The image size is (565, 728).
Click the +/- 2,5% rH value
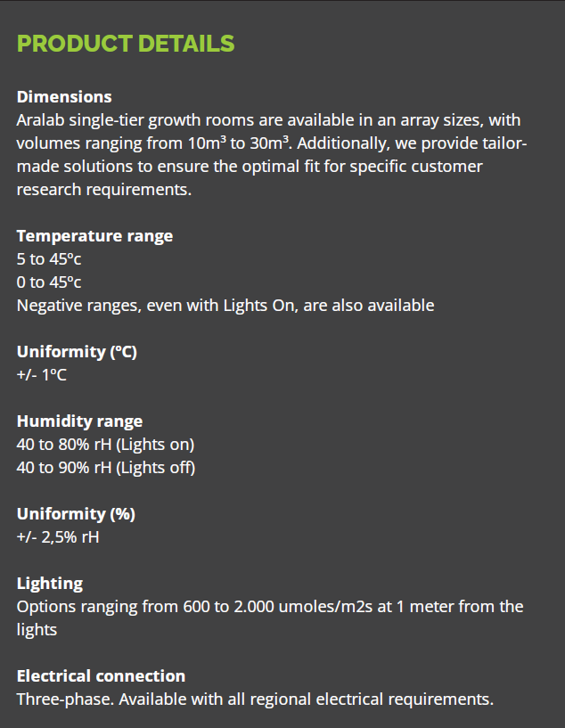(x=58, y=537)
